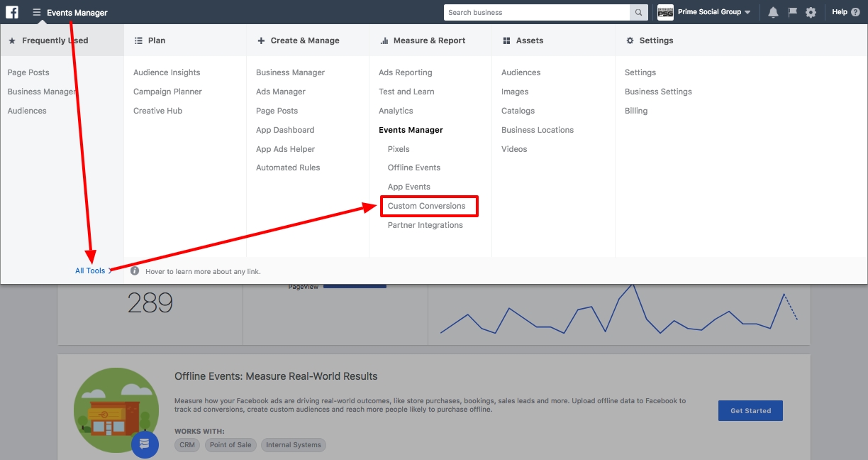The height and width of the screenshot is (460, 868).
Task: Open Page Posts under Create & Manage
Action: pyautogui.click(x=277, y=111)
